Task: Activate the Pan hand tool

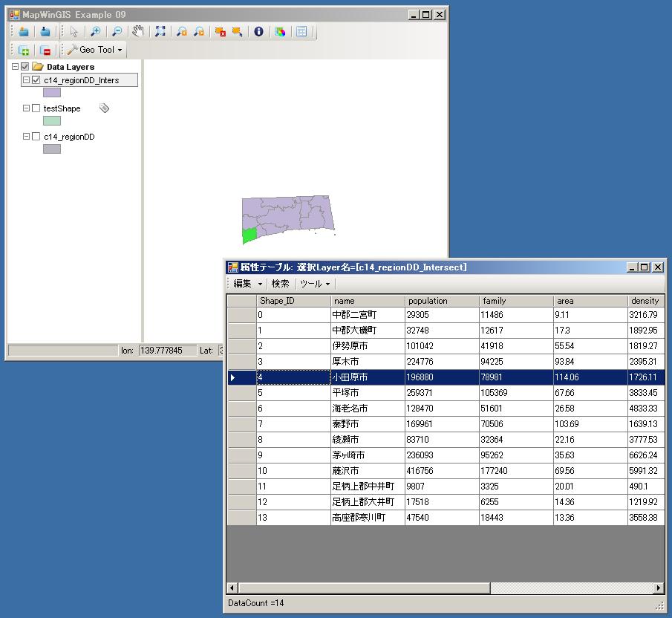Action: point(138,31)
